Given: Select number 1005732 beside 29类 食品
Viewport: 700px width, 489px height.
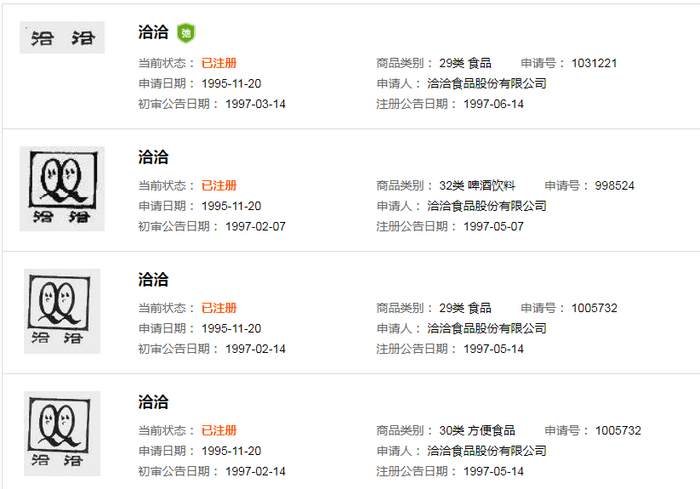Looking at the screenshot, I should [594, 308].
